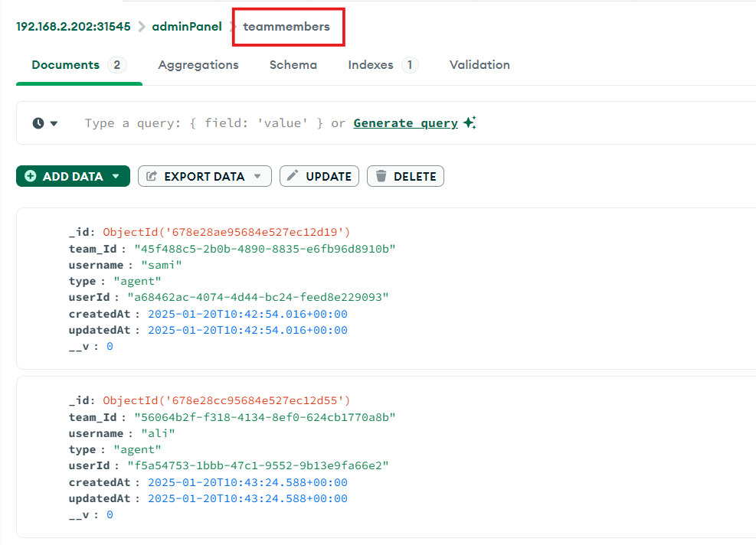This screenshot has width=756, height=545.
Task: Expand the EXPORT DATA dropdown arrow
Action: click(257, 176)
